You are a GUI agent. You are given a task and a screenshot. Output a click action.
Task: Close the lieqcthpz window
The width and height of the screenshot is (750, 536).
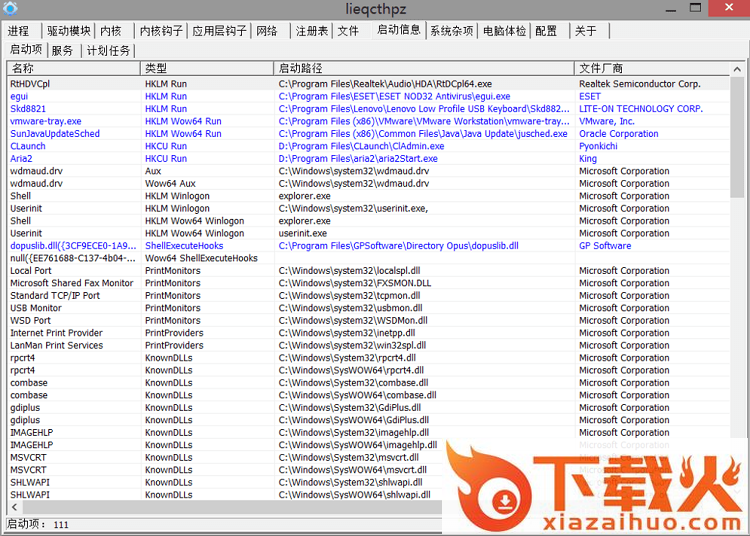[728, 7]
